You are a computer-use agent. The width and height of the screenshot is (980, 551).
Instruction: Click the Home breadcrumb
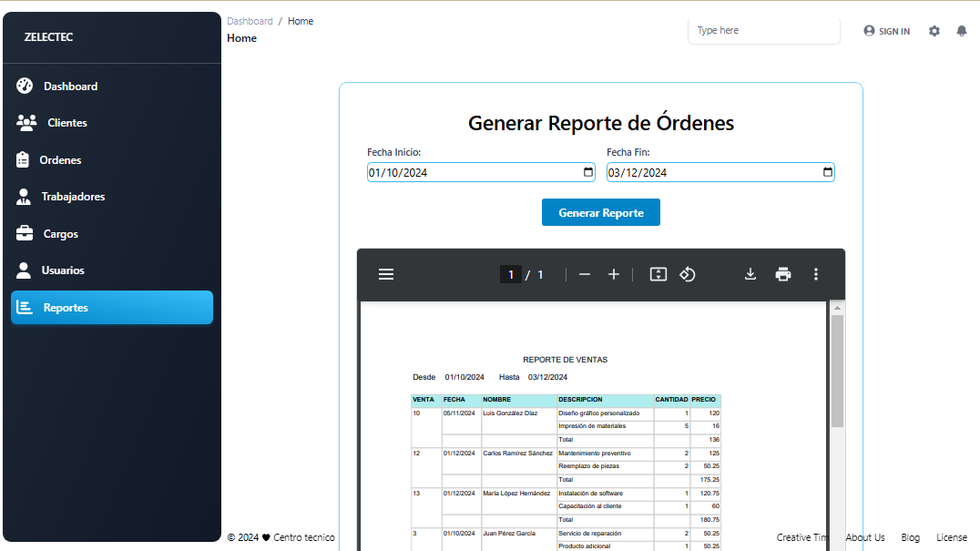click(x=301, y=21)
